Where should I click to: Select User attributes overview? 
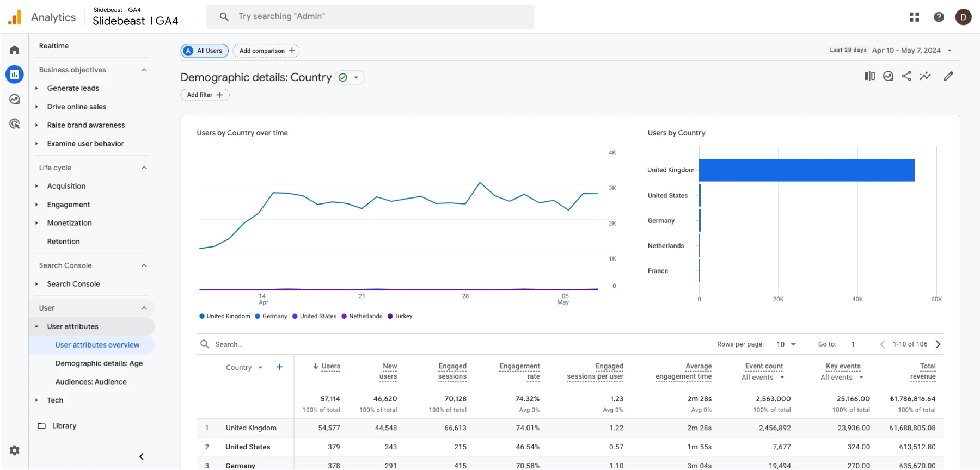97,345
